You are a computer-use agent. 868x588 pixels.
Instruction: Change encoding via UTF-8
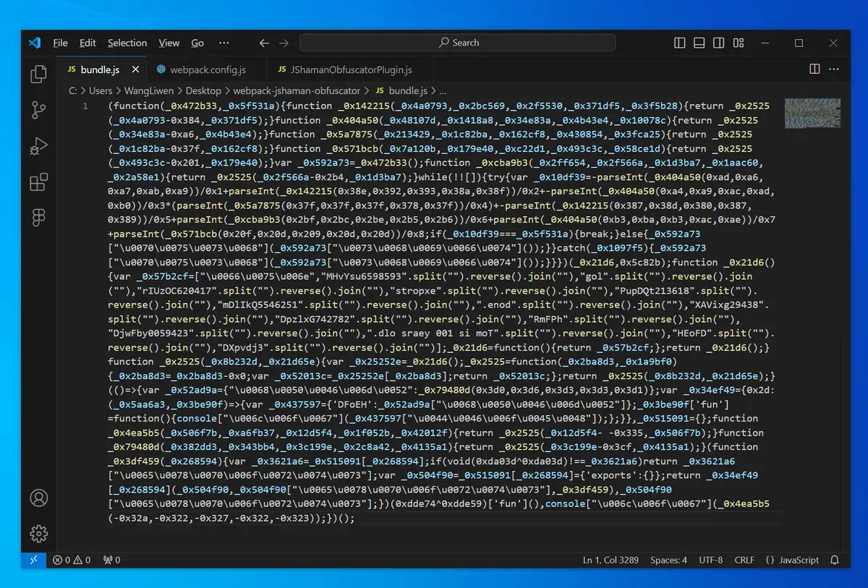click(711, 560)
